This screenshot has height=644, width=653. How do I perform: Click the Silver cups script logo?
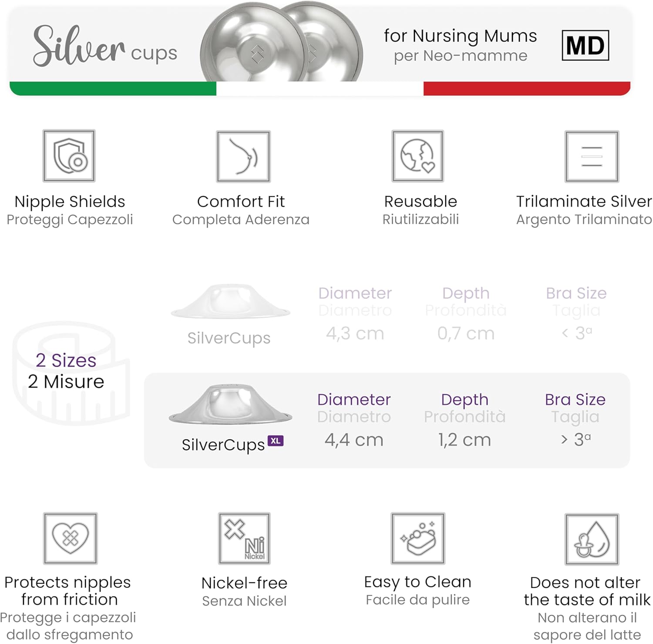click(104, 47)
